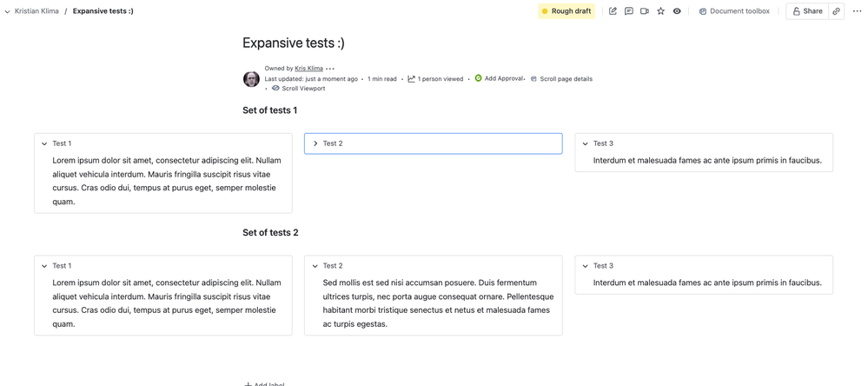The height and width of the screenshot is (386, 868).
Task: Click the Share button
Action: click(x=807, y=11)
